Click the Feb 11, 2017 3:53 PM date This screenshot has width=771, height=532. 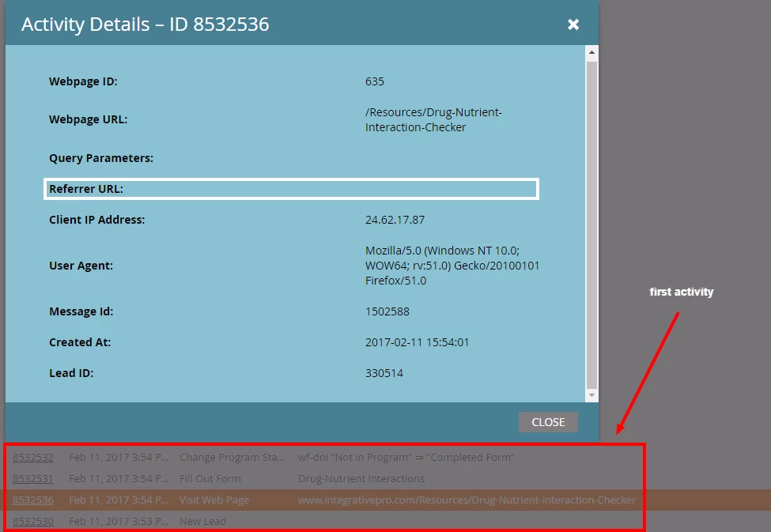coord(118,521)
